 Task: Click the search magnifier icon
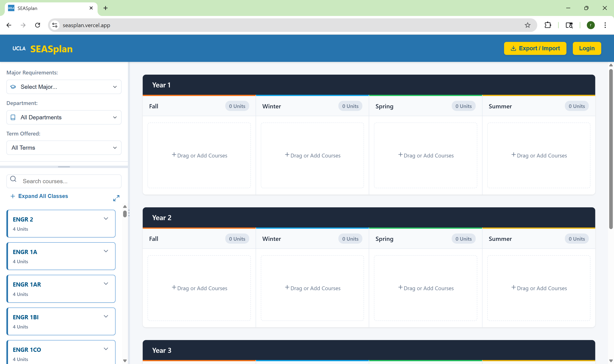coord(13,179)
